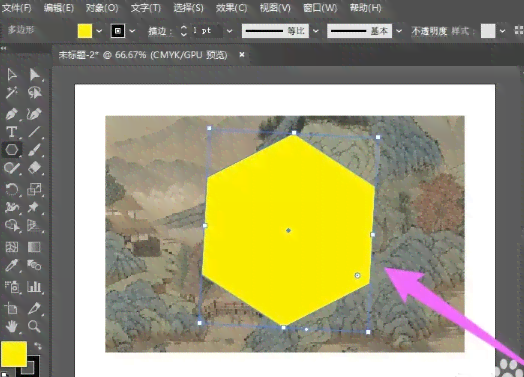This screenshot has width=524, height=377.
Task: Select the Pen tool
Action: pos(12,114)
